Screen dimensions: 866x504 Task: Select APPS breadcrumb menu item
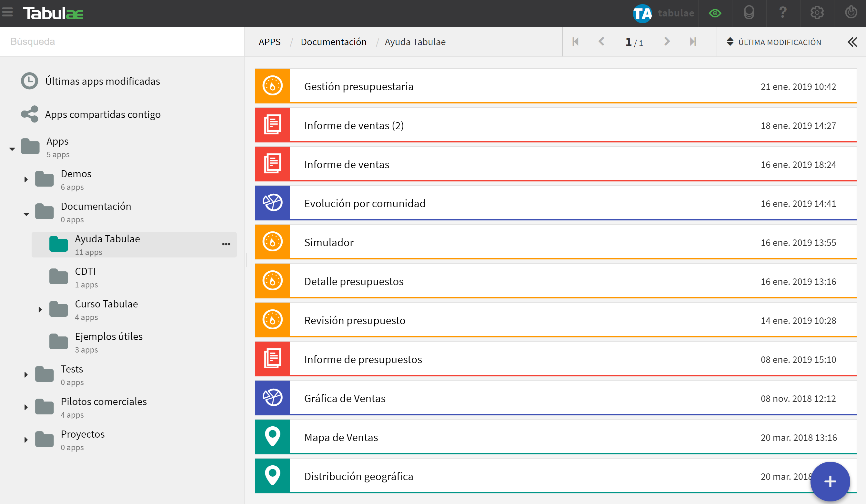(270, 41)
